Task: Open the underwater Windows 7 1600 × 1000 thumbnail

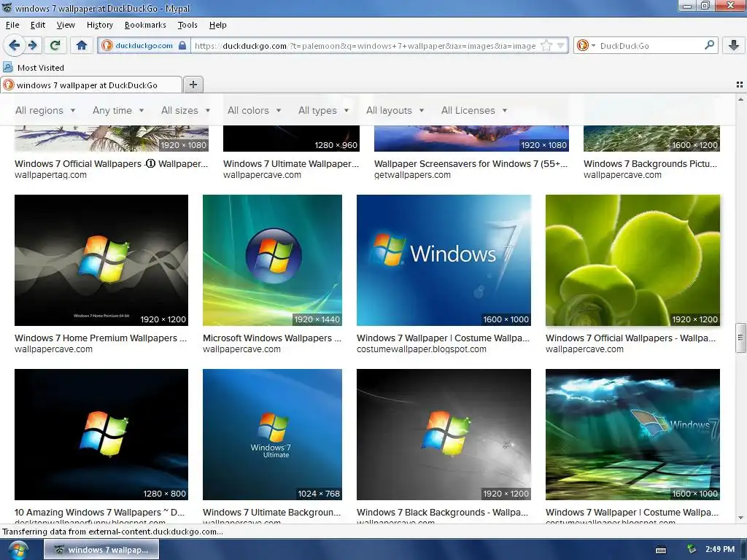Action: (632, 435)
